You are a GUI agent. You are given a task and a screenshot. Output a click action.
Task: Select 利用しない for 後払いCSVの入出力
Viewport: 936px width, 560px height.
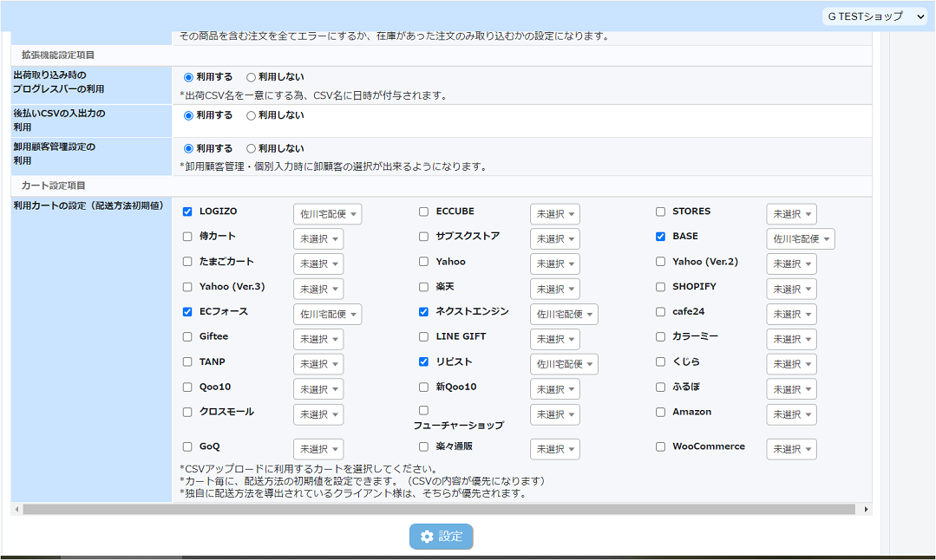(251, 115)
